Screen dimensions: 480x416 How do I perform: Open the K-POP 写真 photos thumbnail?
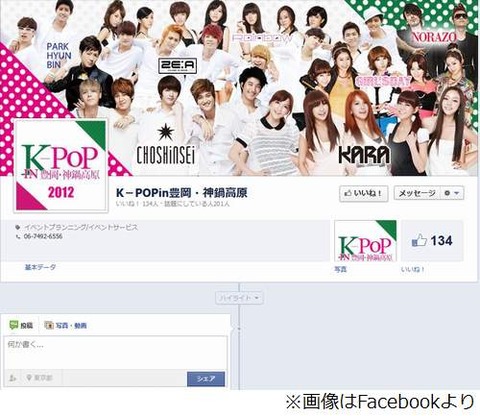coord(366,240)
